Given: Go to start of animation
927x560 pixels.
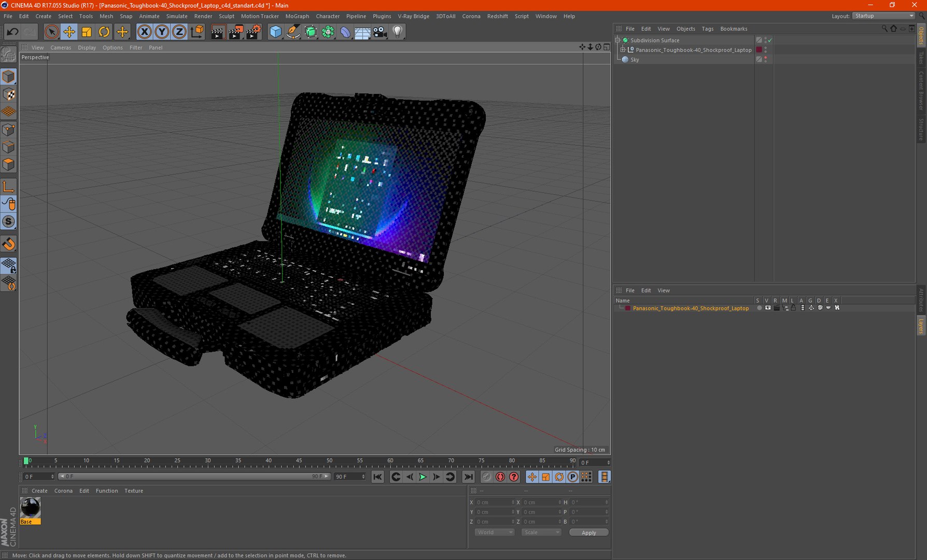Looking at the screenshot, I should click(377, 477).
